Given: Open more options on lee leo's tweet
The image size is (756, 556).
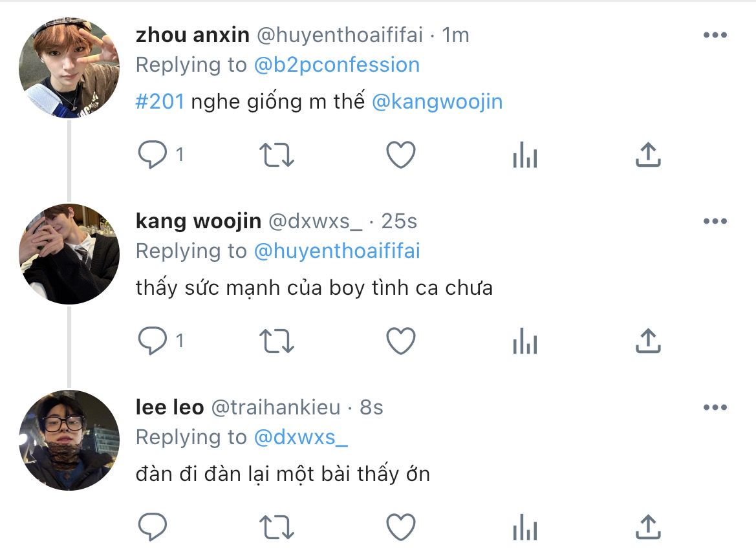Looking at the screenshot, I should (x=715, y=407).
